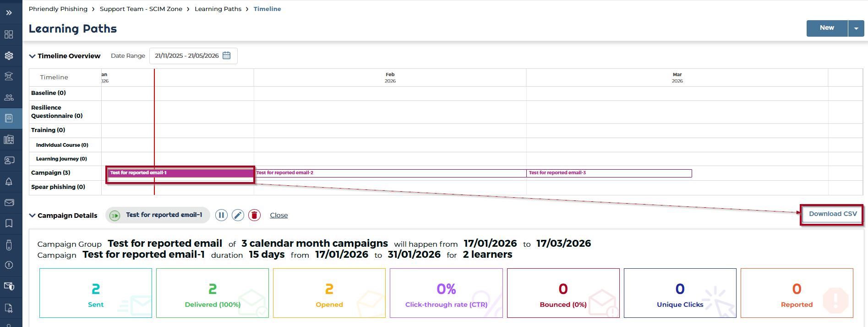Open the alert exclamation circle in sidebar
Viewport: 868px width, 327px height.
(x=9, y=265)
